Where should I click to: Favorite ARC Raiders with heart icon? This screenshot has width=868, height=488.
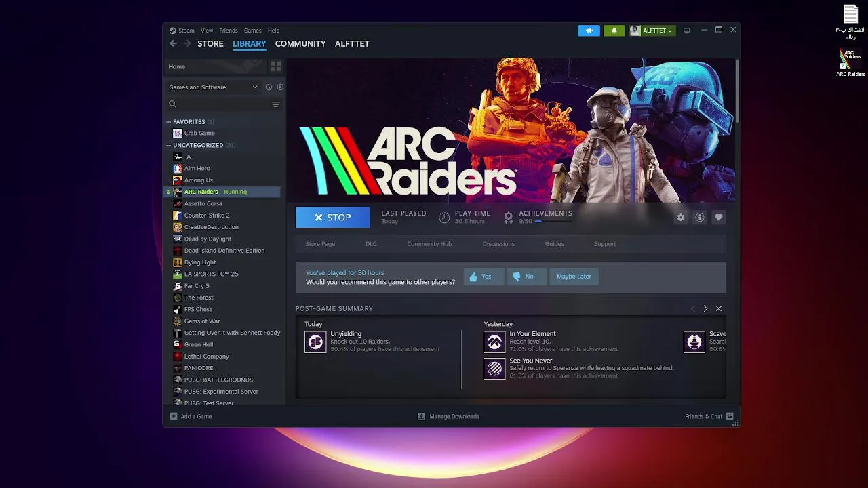click(719, 218)
